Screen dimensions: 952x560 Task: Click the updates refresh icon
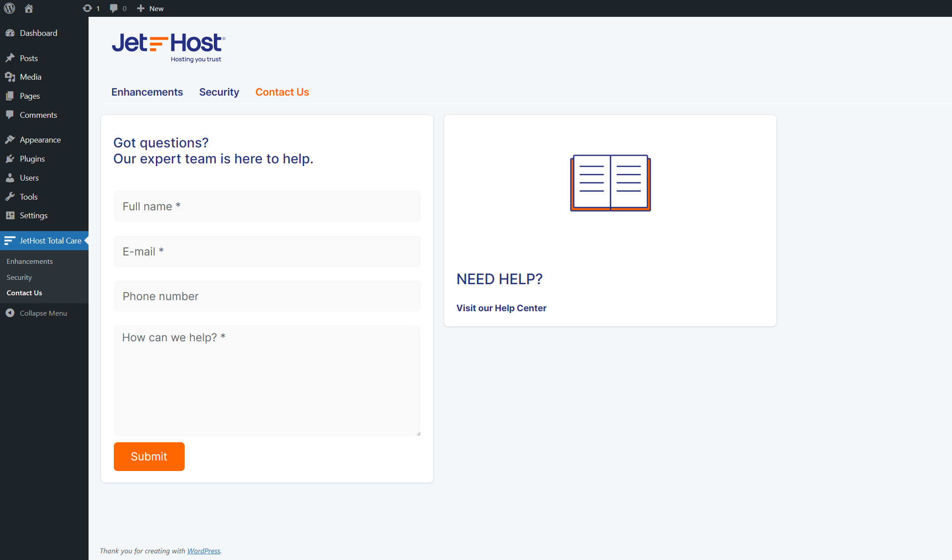[x=87, y=8]
